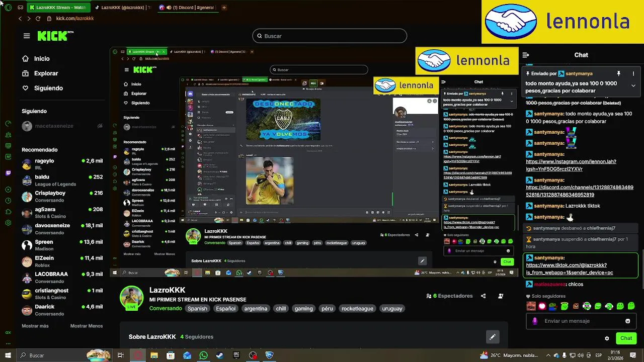Click the Conversando category link

click(166, 309)
